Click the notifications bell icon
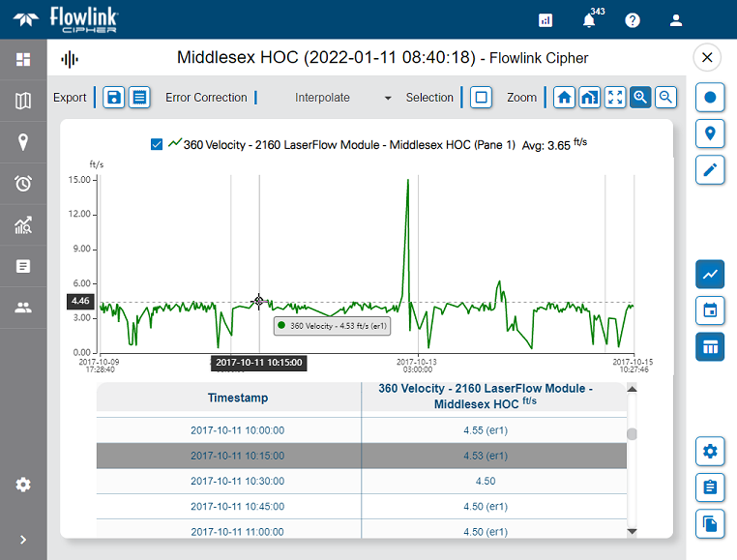 (589, 19)
